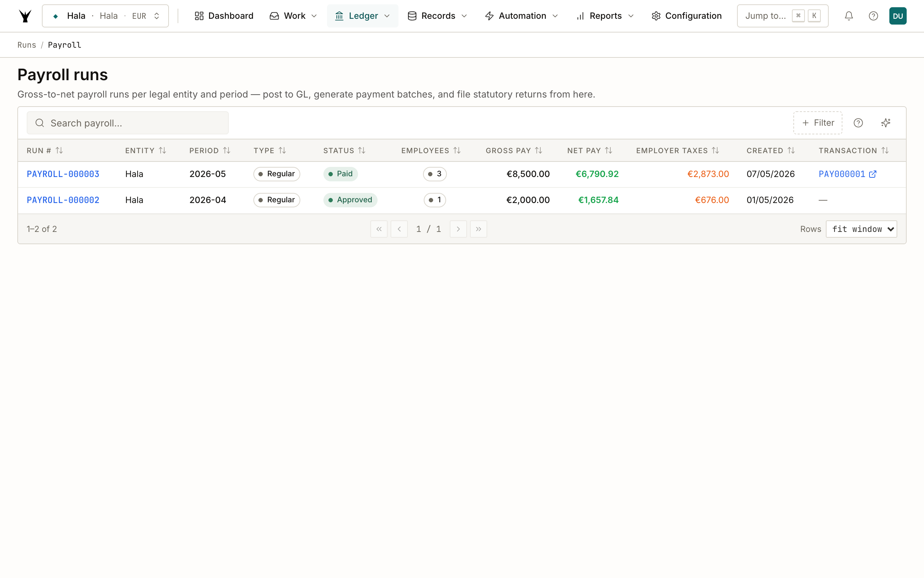This screenshot has height=578, width=924.
Task: Click the Automation chevron arrow
Action: [x=555, y=16]
